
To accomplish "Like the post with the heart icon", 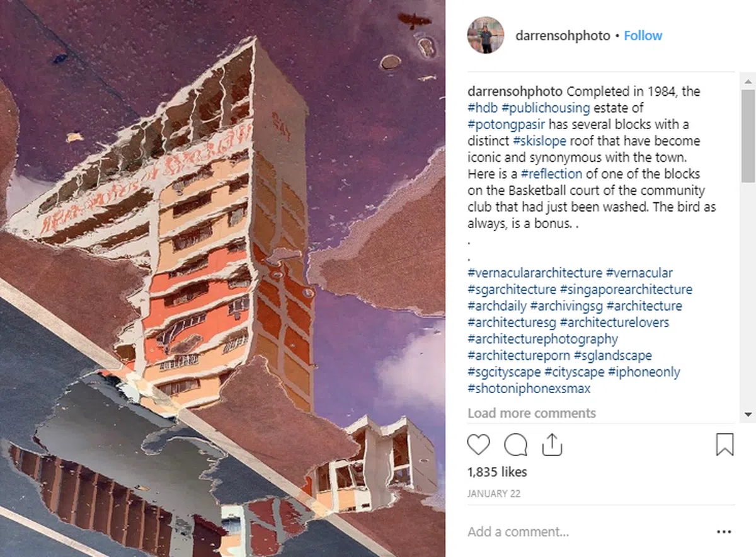I will coord(479,445).
